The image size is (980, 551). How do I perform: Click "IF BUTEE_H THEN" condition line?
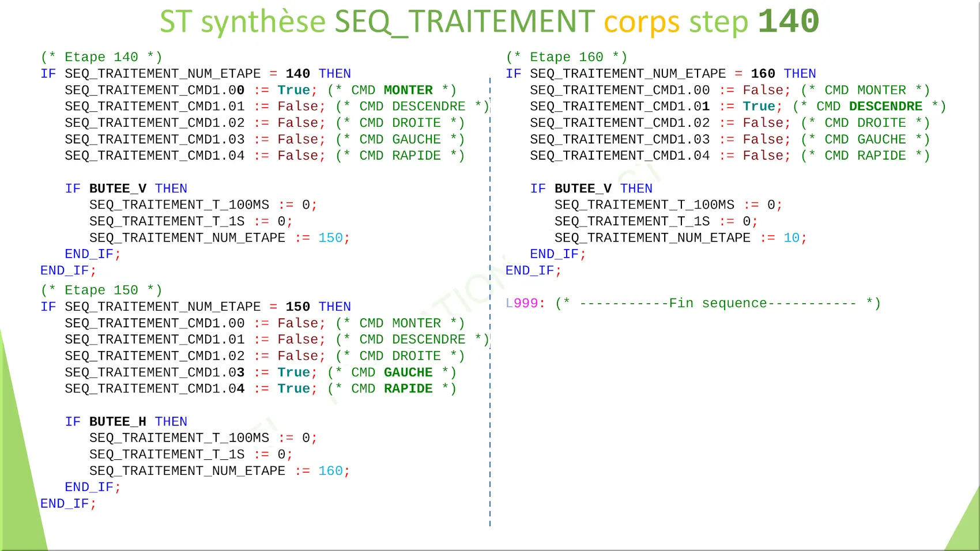(x=126, y=421)
